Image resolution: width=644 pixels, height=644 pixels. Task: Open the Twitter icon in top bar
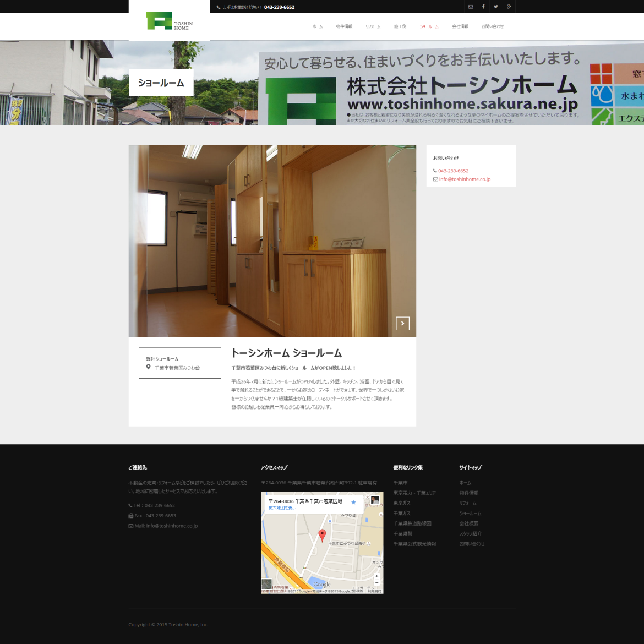coord(496,7)
